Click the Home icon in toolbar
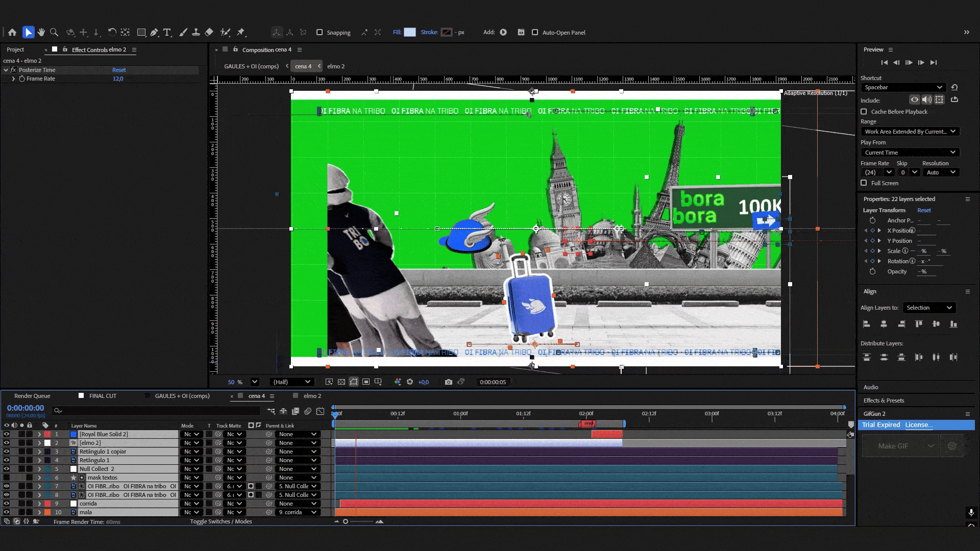Viewport: 980px width, 551px height. point(12,32)
